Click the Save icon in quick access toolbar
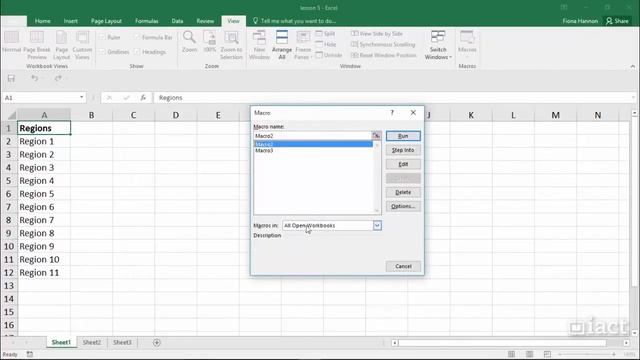This screenshot has width=640, height=360. coord(11,78)
